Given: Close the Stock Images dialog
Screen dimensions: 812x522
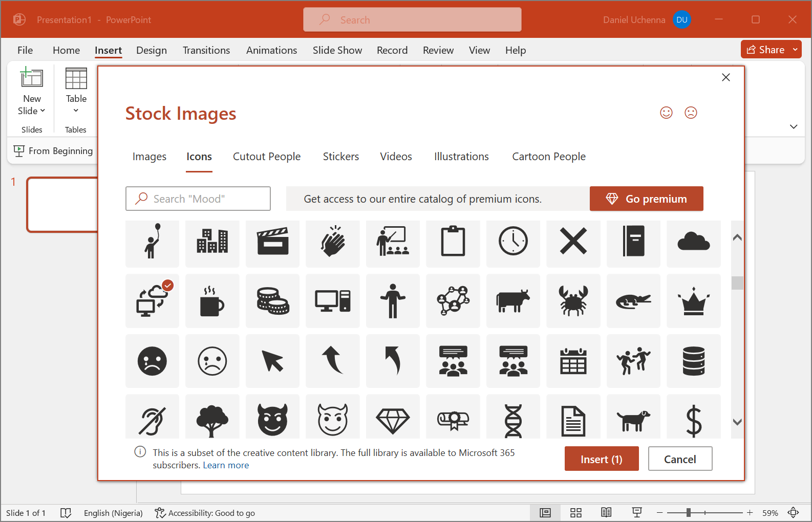Looking at the screenshot, I should [x=725, y=77].
